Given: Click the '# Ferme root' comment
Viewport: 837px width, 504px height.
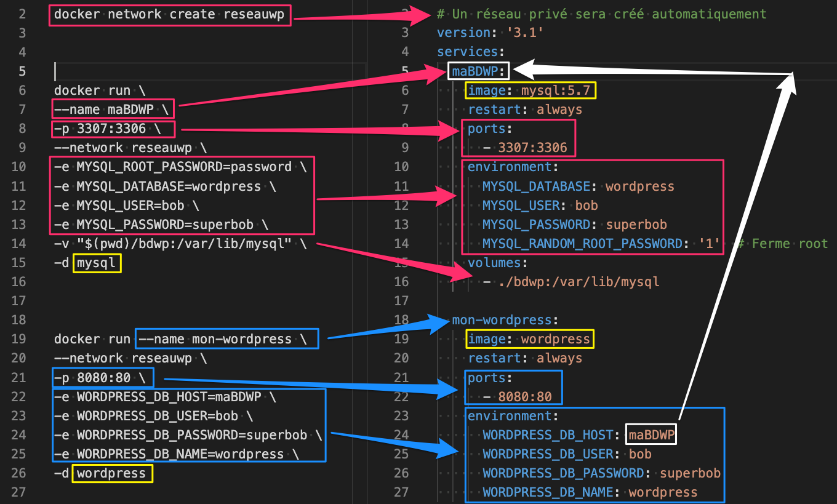Looking at the screenshot, I should (x=782, y=244).
